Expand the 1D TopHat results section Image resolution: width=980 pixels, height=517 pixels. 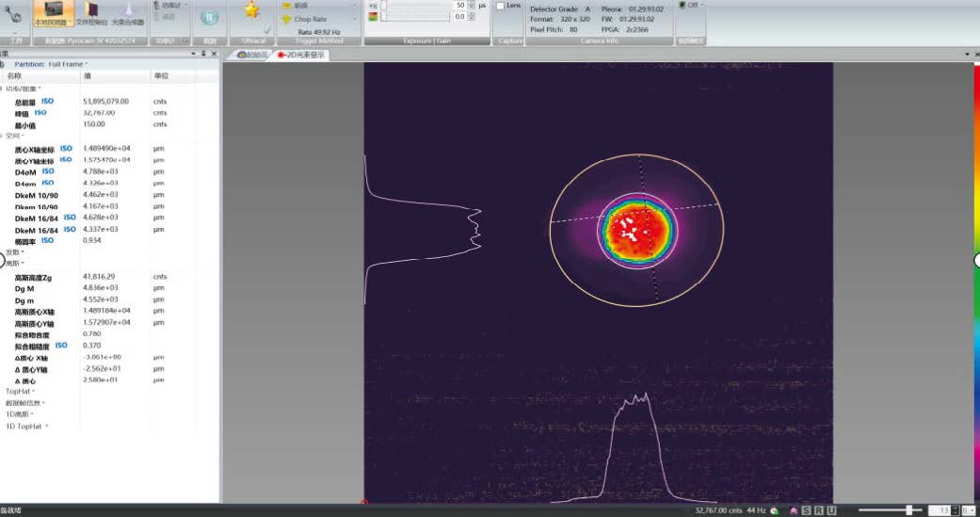coord(25,426)
